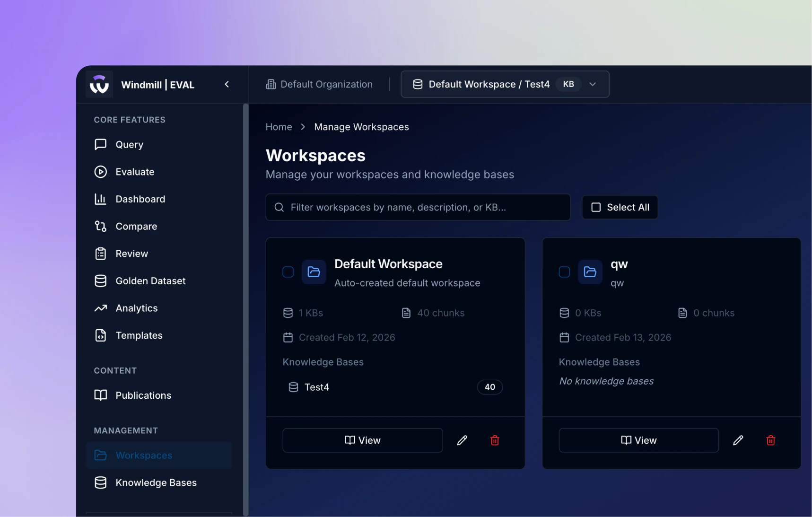
Task: Click 'Auto-created default workspace' description
Action: pyautogui.click(x=407, y=283)
